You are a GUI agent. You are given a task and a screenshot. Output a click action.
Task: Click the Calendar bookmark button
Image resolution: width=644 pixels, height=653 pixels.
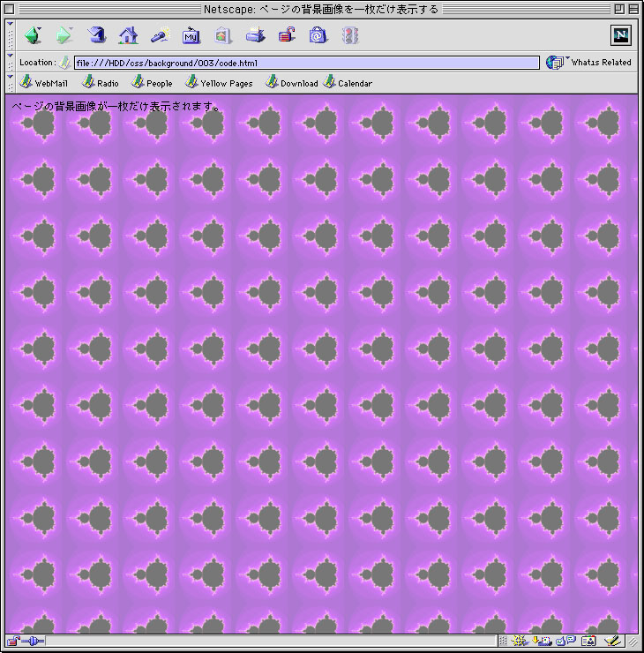348,83
